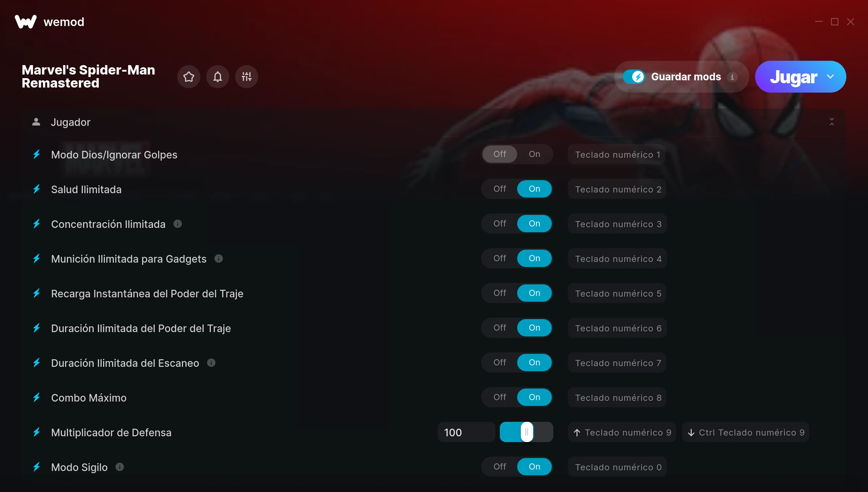Show info for Concentración Ilimitada
868x492 pixels.
[178, 224]
